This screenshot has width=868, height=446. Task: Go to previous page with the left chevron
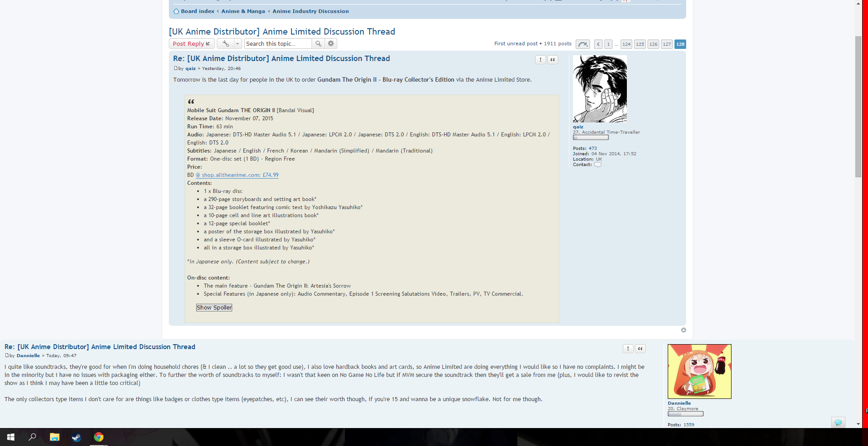tap(598, 44)
